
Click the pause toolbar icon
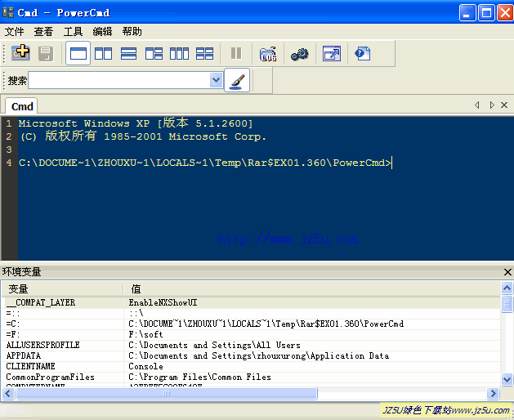pyautogui.click(x=236, y=53)
